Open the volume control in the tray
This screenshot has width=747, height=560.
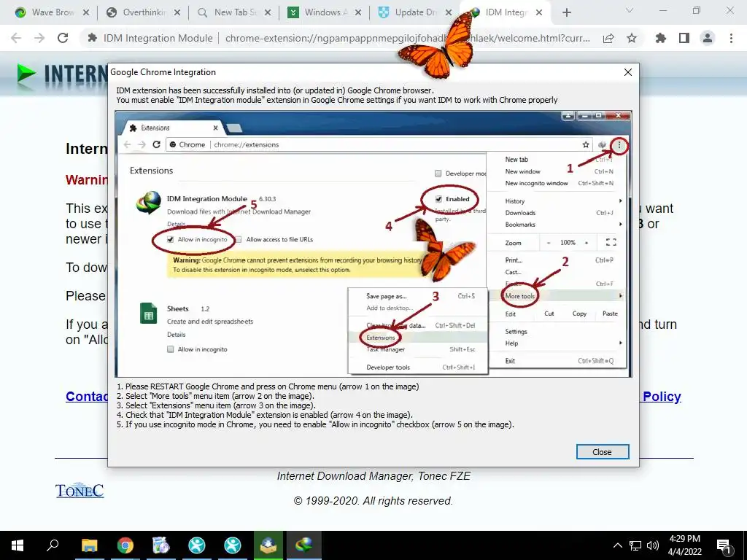(x=653, y=545)
